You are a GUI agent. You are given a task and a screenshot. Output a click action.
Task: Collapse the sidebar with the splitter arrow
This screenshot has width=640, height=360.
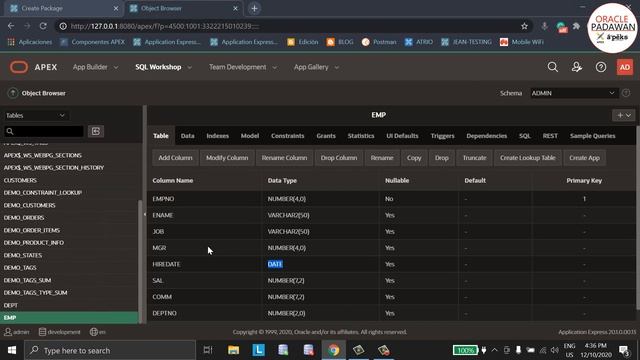coord(144,214)
